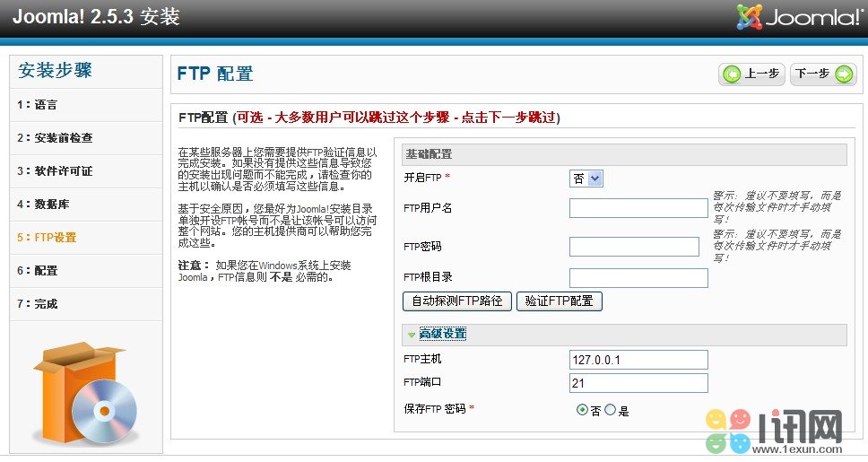Go to step 2：安装前检查
This screenshot has height=462, width=868.
(55, 138)
